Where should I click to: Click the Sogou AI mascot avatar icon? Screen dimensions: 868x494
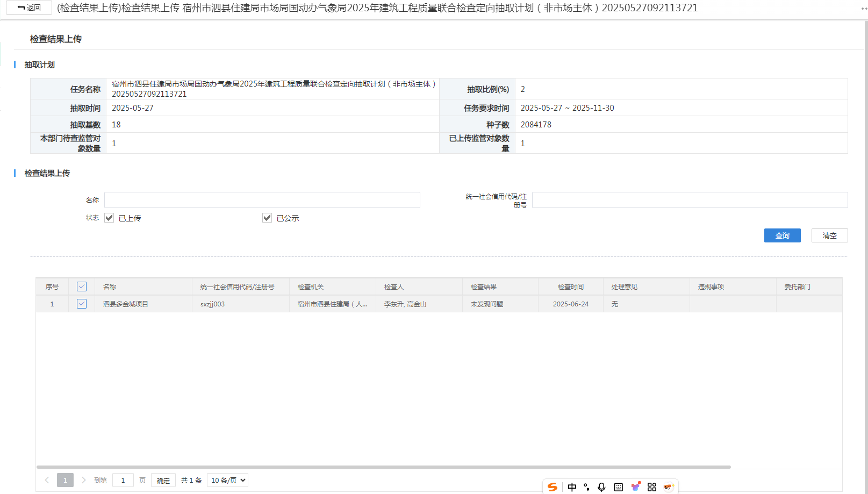(669, 486)
